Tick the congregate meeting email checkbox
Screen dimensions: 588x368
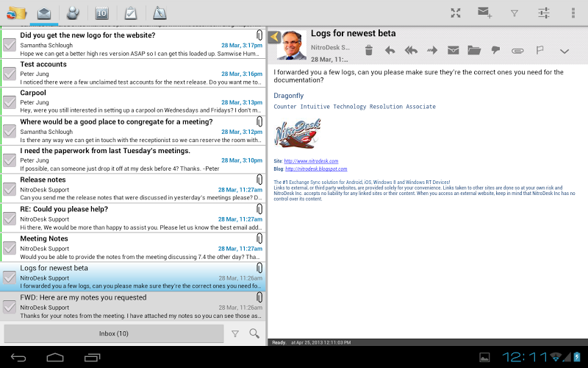(10, 131)
